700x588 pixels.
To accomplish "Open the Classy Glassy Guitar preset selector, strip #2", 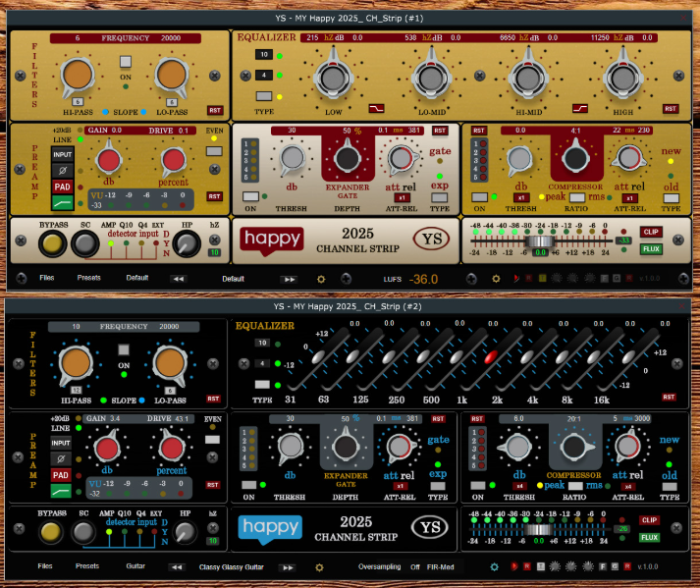I will (x=232, y=567).
